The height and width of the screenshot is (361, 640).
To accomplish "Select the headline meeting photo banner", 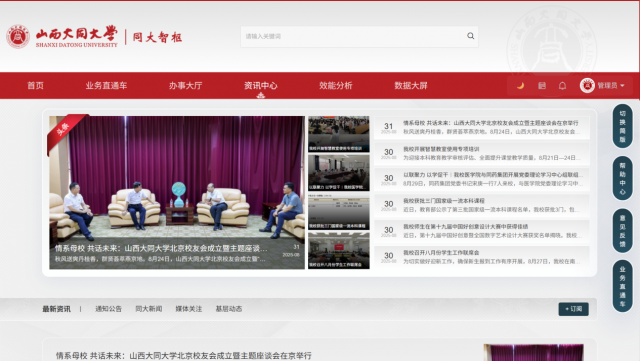I will coord(177,192).
